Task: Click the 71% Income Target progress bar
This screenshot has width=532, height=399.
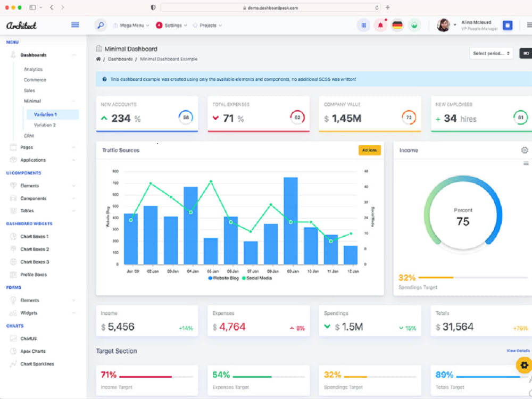Action: pyautogui.click(x=156, y=377)
